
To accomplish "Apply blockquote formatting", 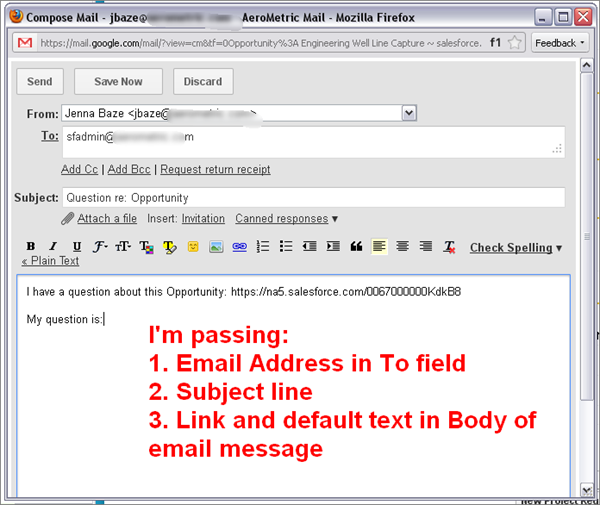I will (356, 246).
